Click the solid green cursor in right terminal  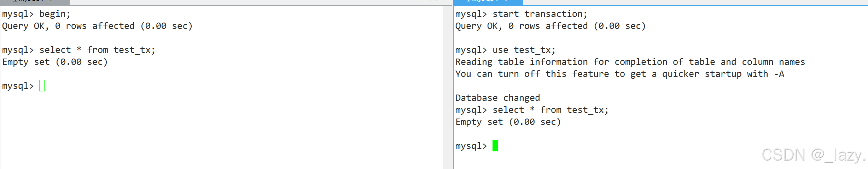tap(495, 146)
